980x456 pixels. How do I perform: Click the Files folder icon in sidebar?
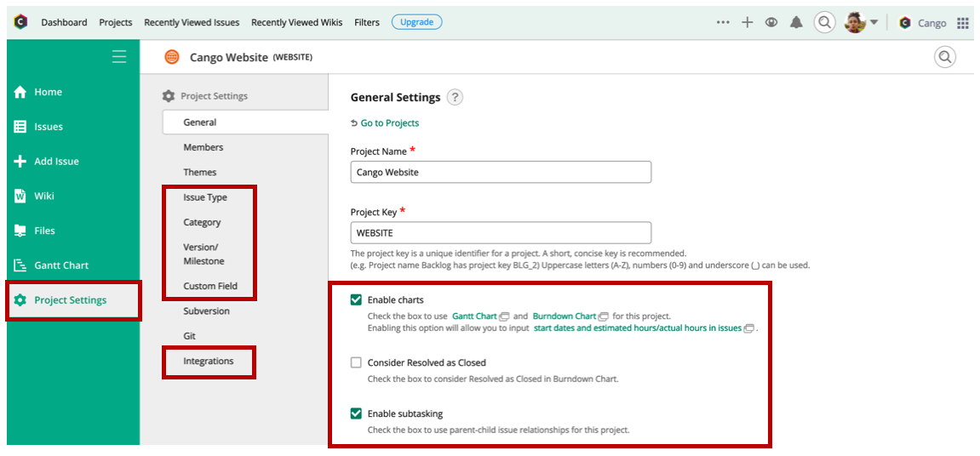point(20,231)
